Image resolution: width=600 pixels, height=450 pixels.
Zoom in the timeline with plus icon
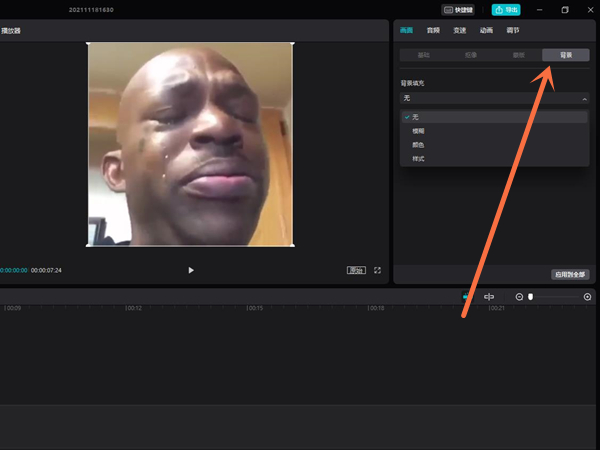click(587, 297)
